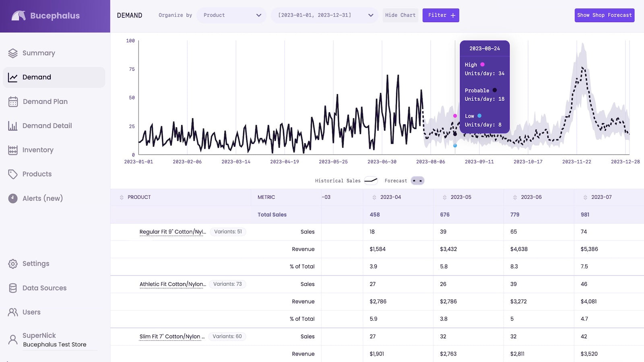Open Alerts clock icon
The height and width of the screenshot is (362, 644).
(x=13, y=198)
